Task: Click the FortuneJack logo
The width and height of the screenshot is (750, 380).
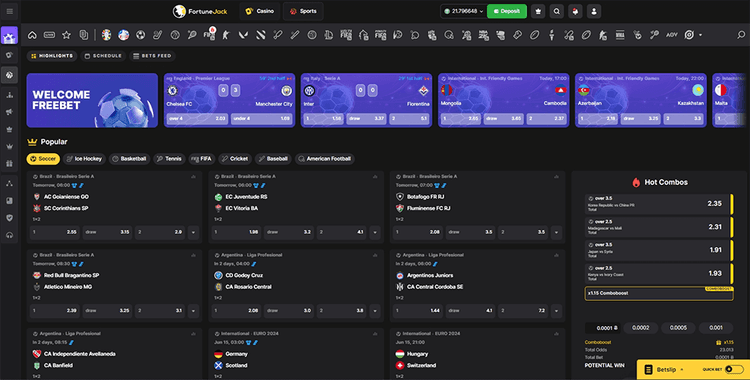Action: [200, 11]
